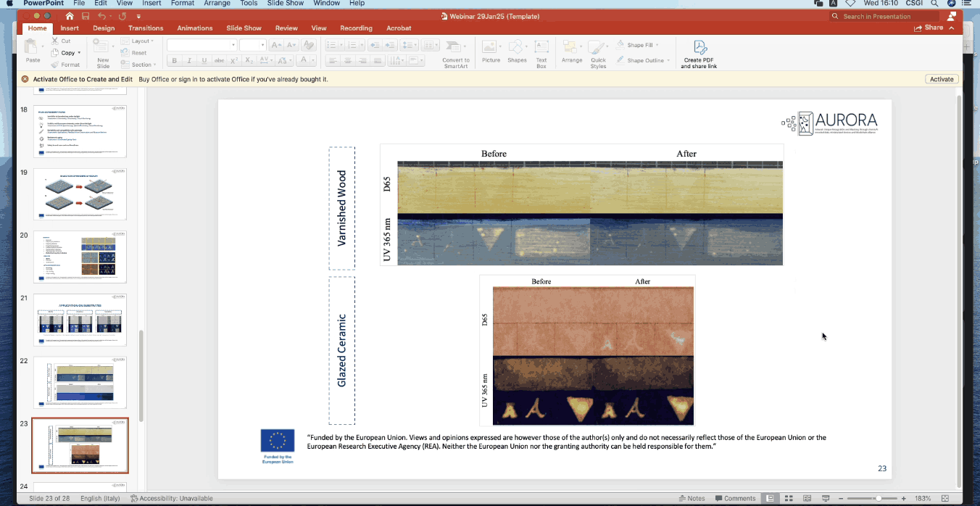
Task: Switch to Animations tab
Action: pyautogui.click(x=195, y=28)
